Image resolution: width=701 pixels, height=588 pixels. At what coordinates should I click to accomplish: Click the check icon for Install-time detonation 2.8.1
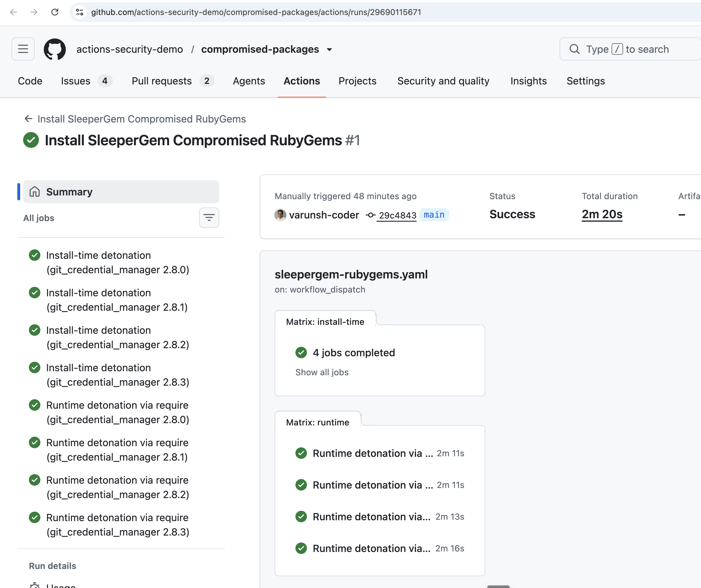[35, 293]
